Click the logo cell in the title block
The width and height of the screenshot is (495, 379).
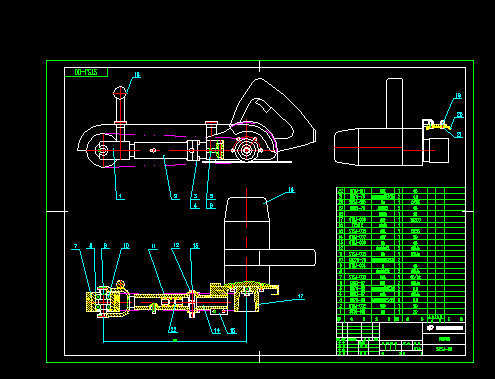pyautogui.click(x=444, y=328)
